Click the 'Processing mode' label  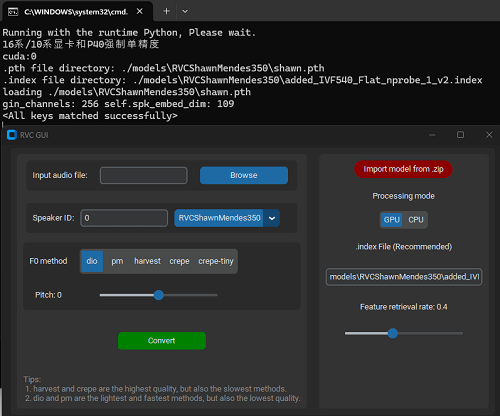coord(403,196)
